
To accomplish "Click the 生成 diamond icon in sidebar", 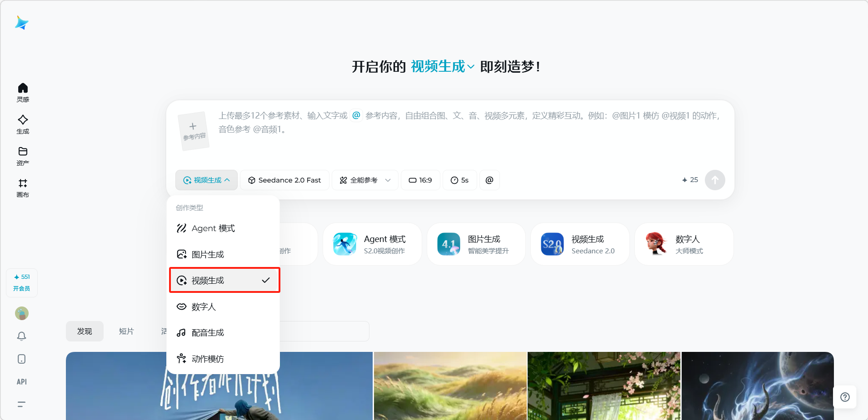I will tap(23, 124).
